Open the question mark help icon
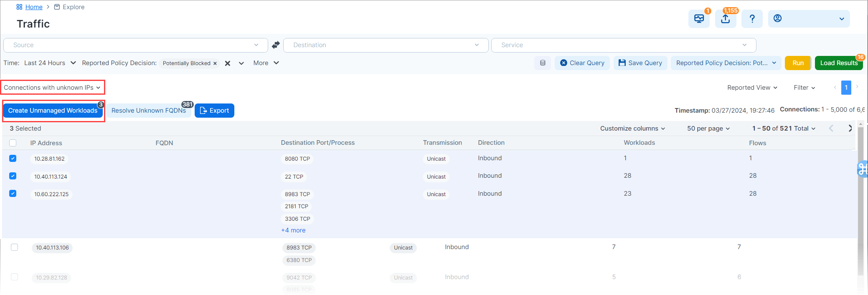 pyautogui.click(x=752, y=19)
